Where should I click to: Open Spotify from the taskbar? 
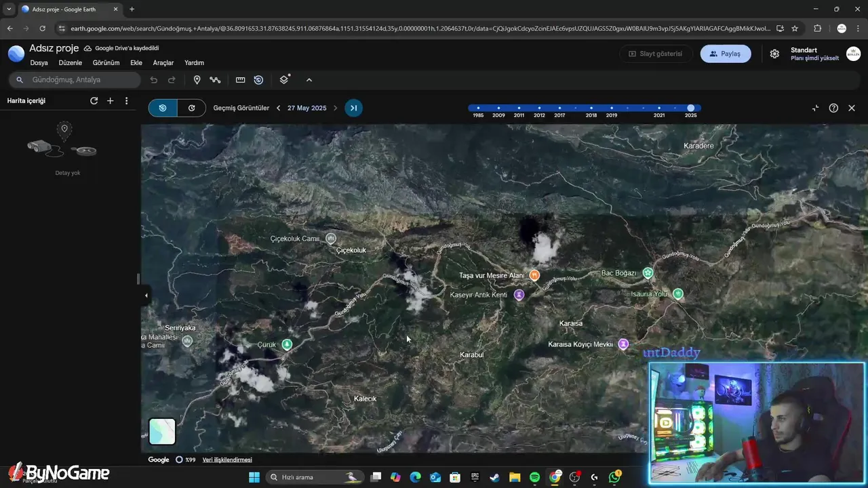tap(534, 477)
